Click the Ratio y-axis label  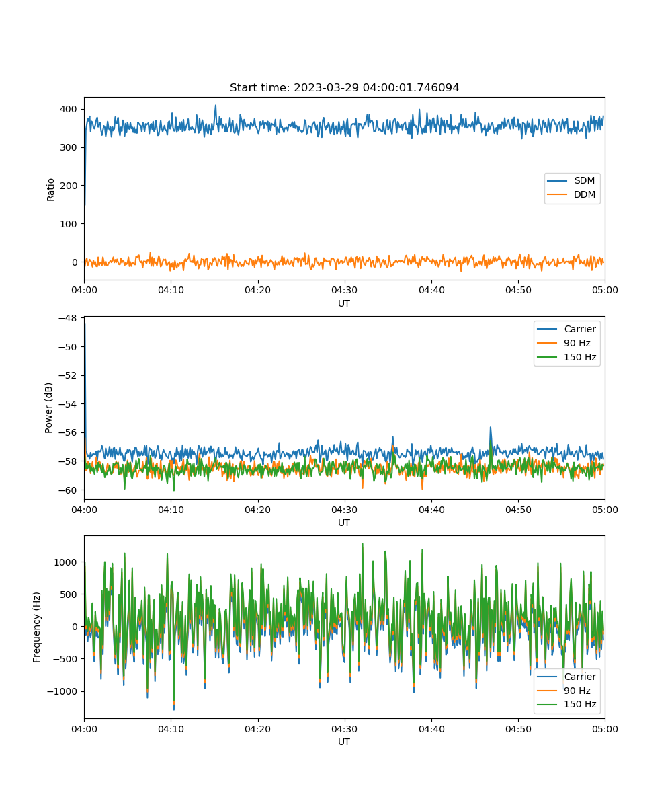click(51, 188)
